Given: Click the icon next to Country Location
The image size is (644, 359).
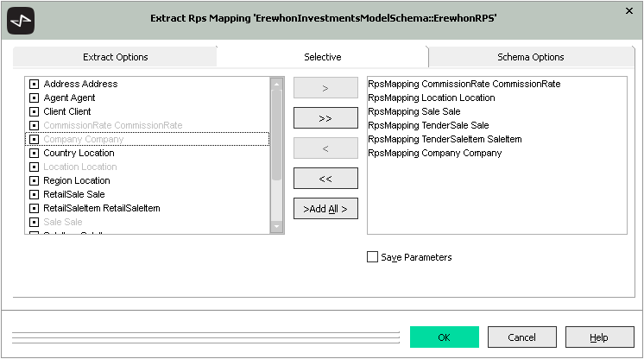Looking at the screenshot, I should [x=35, y=154].
